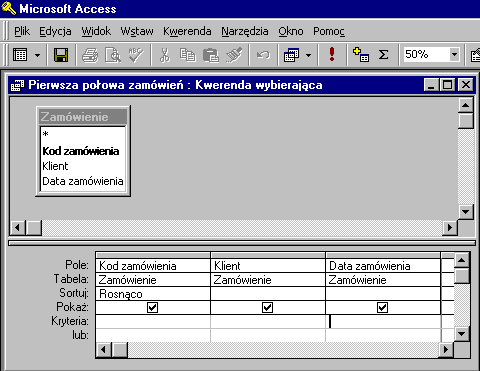Click the Zamówienie table title bar
This screenshot has width=480, height=371.
tap(83, 117)
